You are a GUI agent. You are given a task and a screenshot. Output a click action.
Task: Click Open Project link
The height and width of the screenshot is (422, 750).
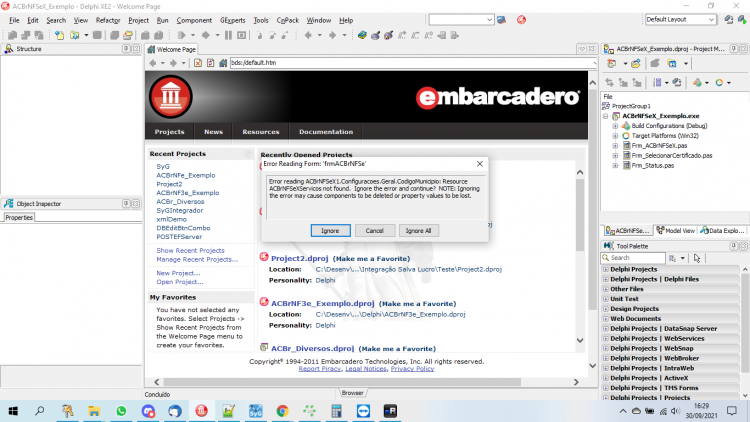(179, 282)
